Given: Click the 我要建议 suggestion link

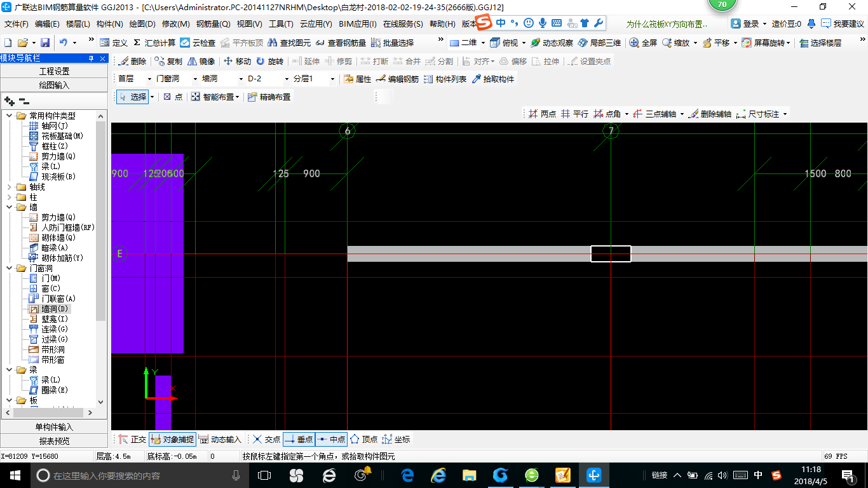Looking at the screenshot, I should pos(843,24).
